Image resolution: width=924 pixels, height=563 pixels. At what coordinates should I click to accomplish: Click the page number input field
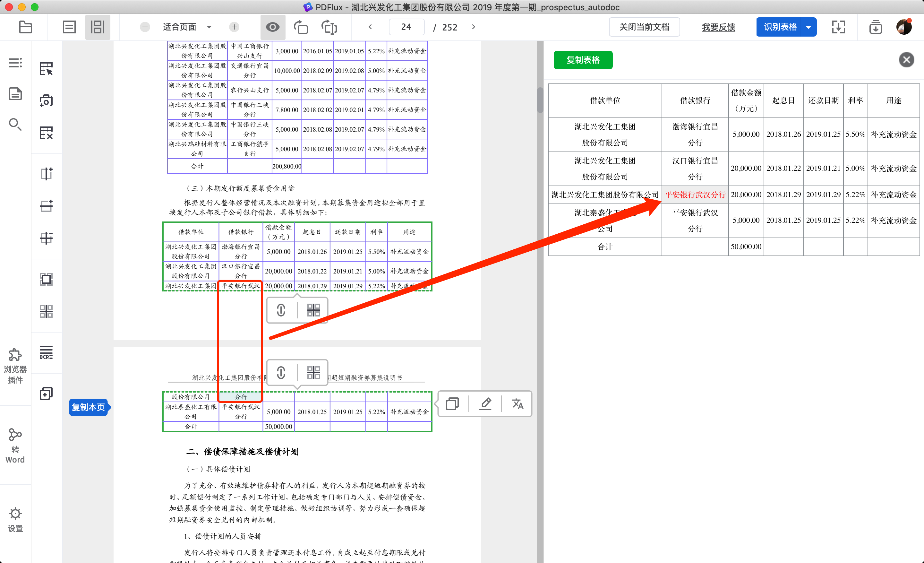click(x=406, y=27)
